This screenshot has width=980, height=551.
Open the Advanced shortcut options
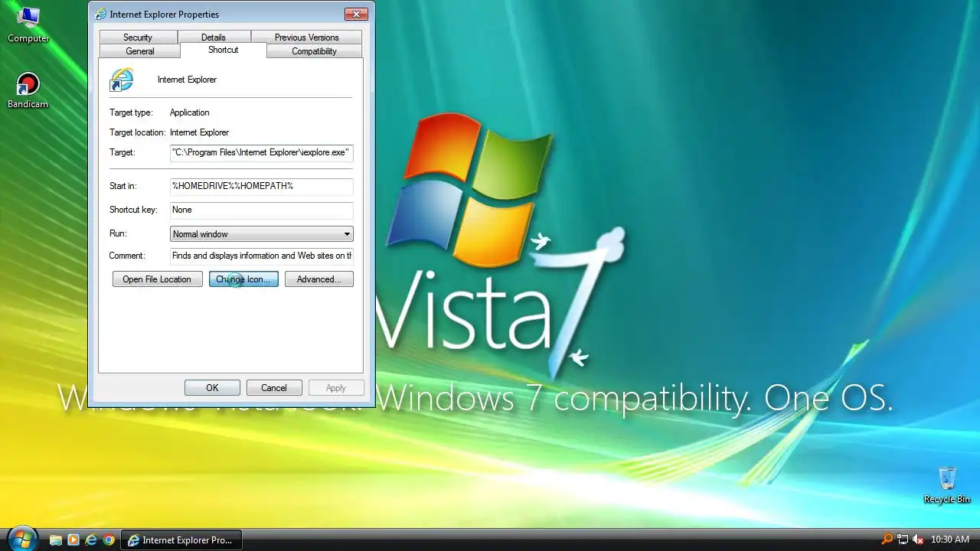click(318, 279)
